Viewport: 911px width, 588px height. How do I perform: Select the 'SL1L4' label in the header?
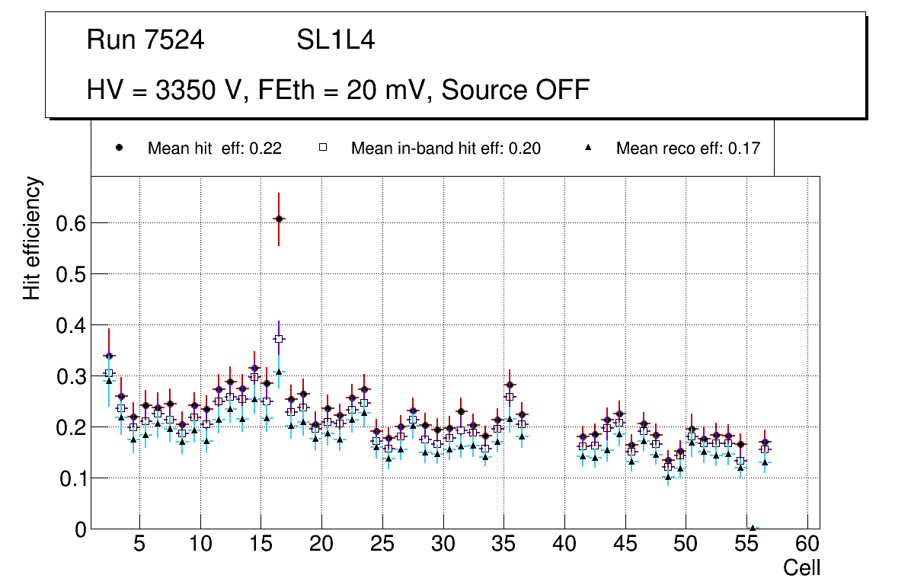[x=335, y=40]
